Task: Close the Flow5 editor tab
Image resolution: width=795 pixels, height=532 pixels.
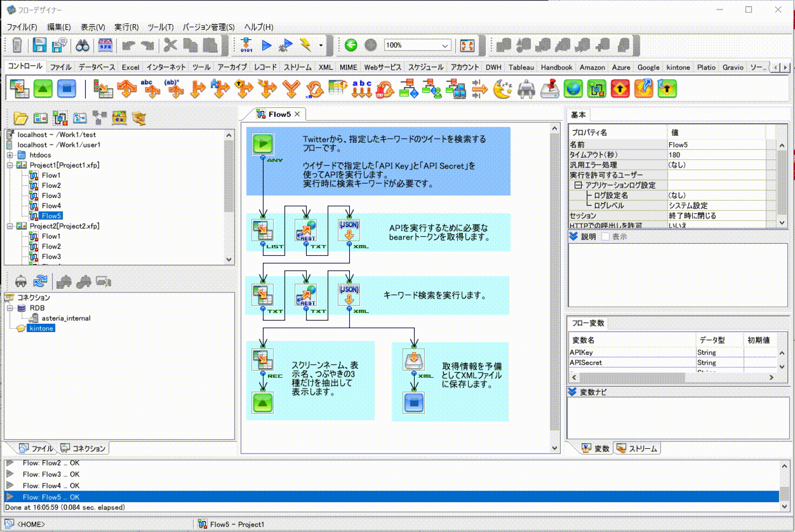Action: 297,114
